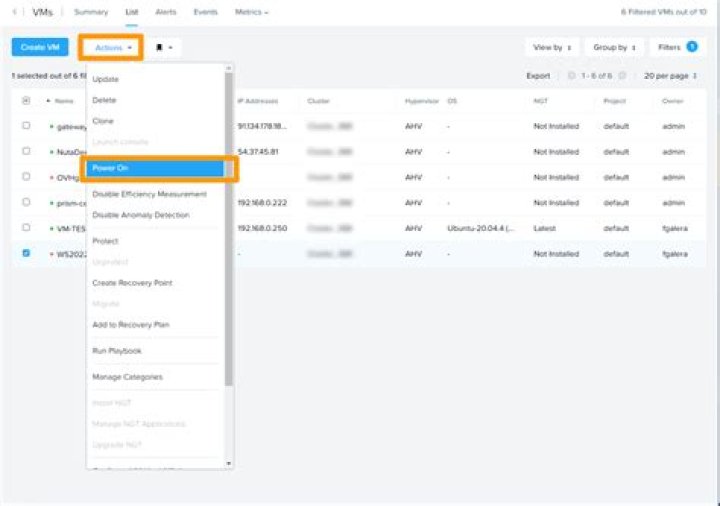Click the pagination previous-page arrow icon
720x506 pixels.
click(x=572, y=76)
